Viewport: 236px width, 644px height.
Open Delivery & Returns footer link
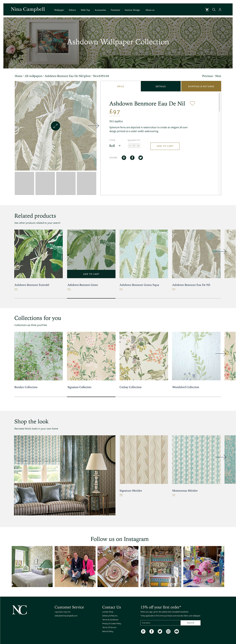click(x=110, y=616)
